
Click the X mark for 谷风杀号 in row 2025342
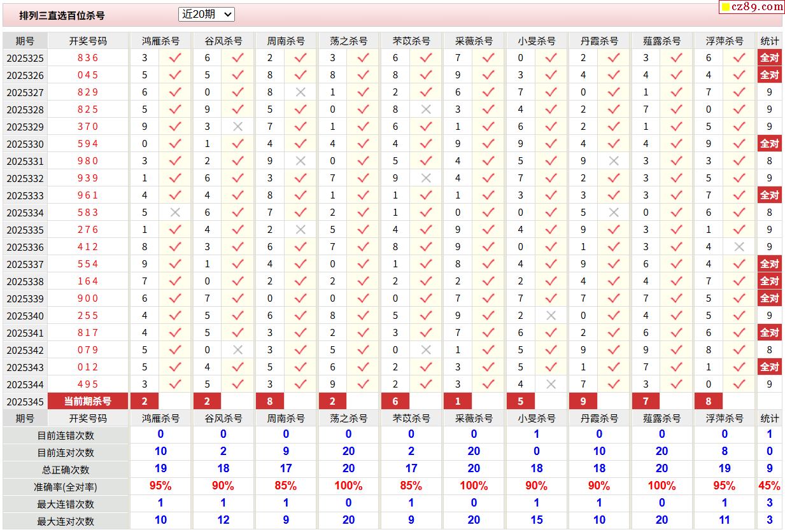pyautogui.click(x=237, y=350)
